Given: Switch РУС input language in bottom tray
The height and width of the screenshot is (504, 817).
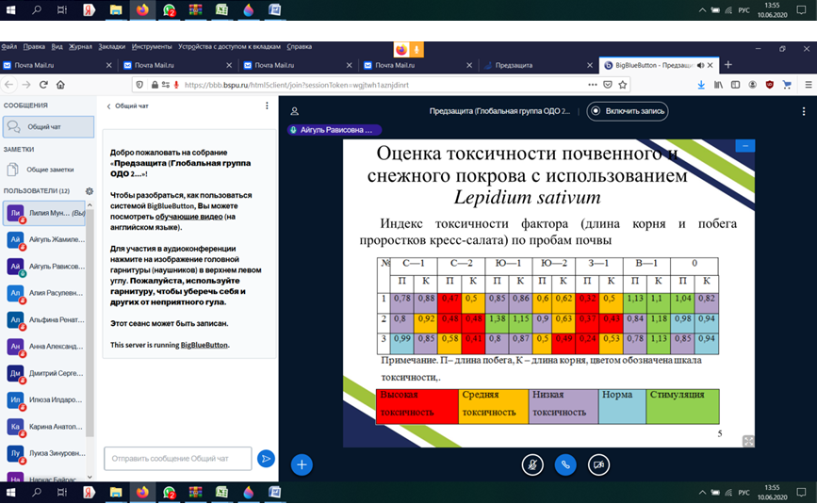Looking at the screenshot, I should coord(744,492).
